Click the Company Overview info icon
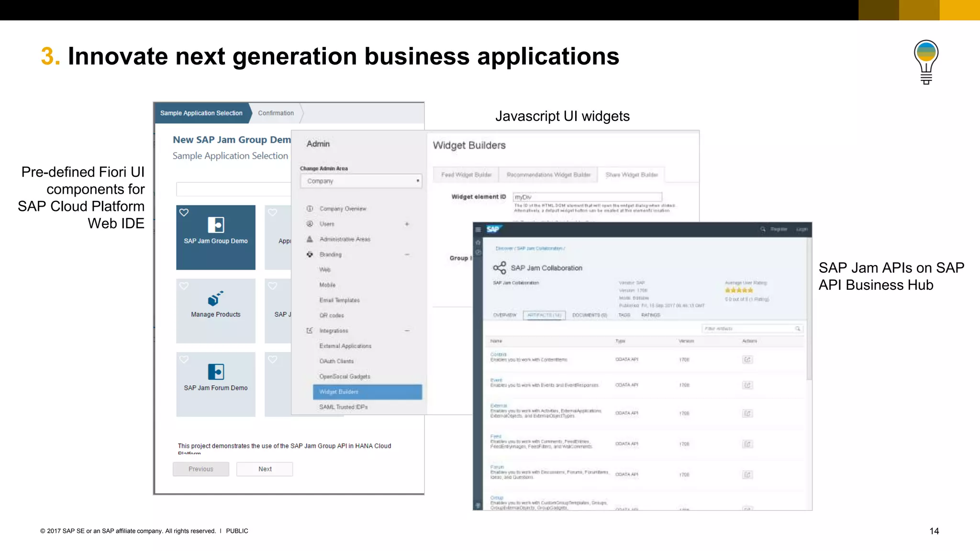980x551 pixels. click(x=310, y=209)
